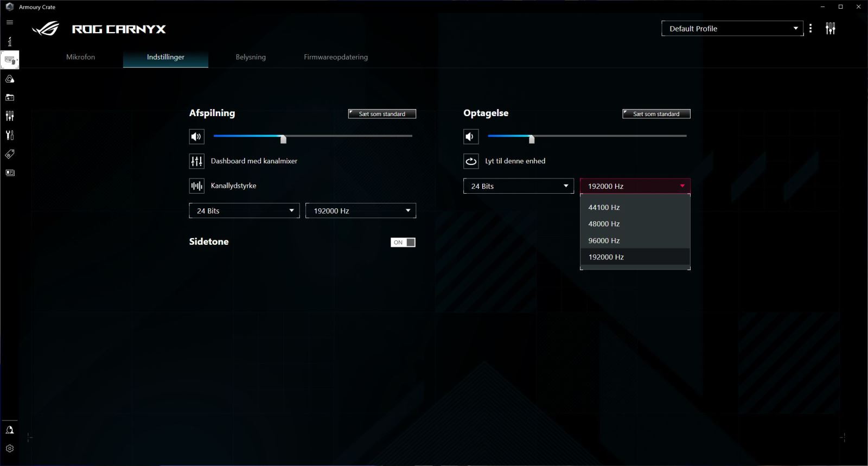Viewport: 868px width, 466px height.
Task: Open the Firmwareopdatering tab
Action: click(336, 57)
